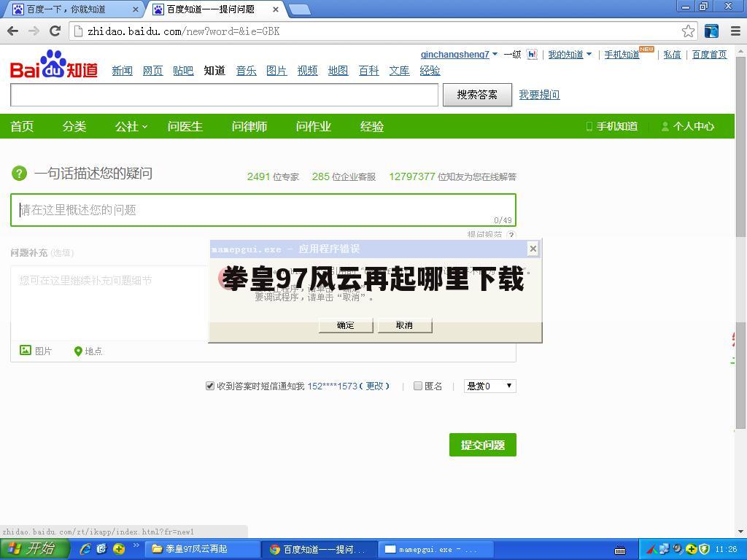Open the 问作业 navigation item
The height and width of the screenshot is (560, 747).
(314, 127)
